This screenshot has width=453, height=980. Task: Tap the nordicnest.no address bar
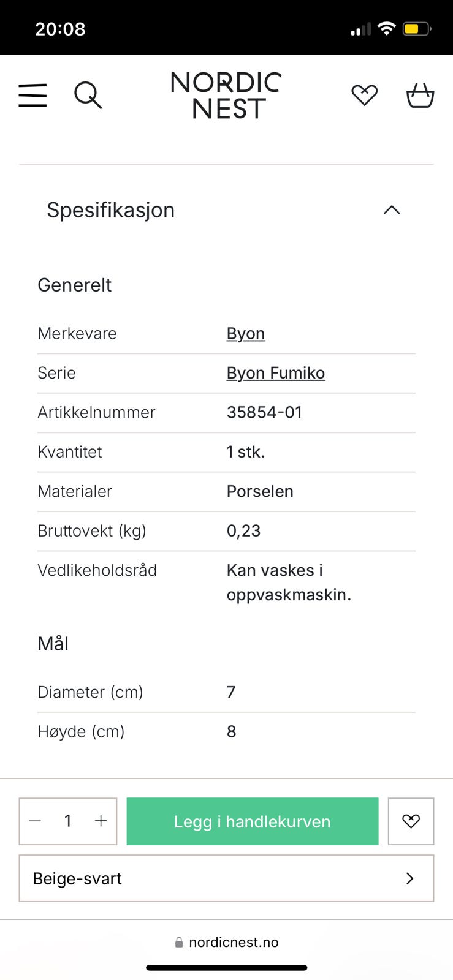(233, 942)
